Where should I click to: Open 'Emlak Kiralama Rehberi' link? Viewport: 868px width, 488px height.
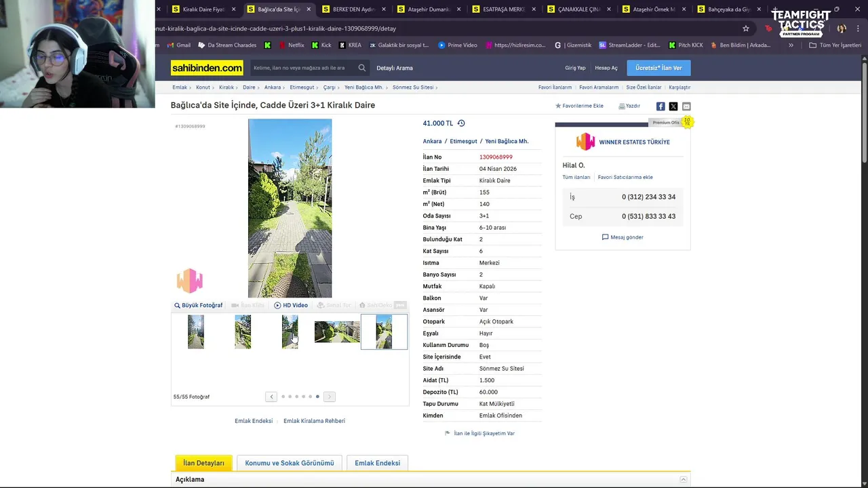(314, 421)
